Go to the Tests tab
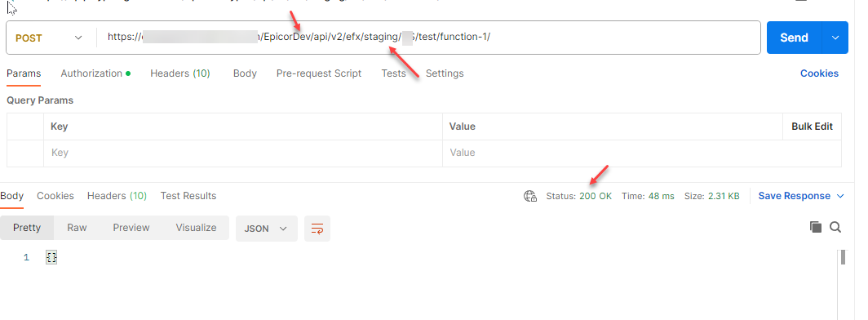868x320 pixels. (x=393, y=73)
